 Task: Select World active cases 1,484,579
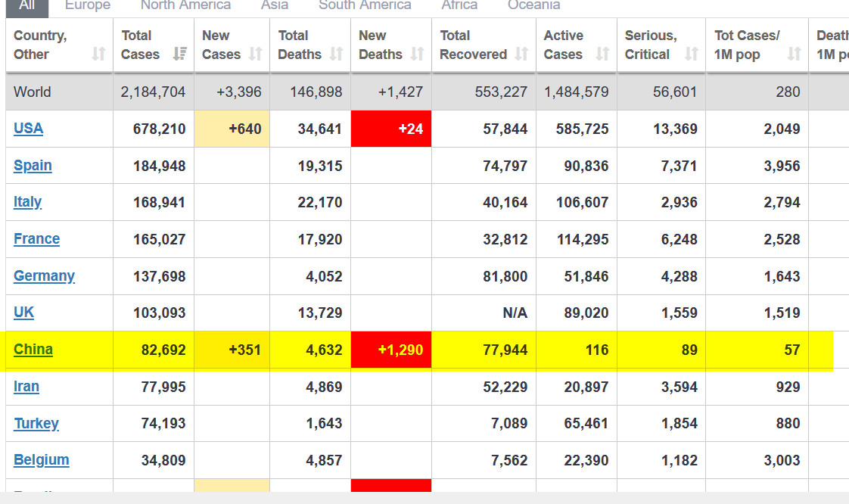576,92
